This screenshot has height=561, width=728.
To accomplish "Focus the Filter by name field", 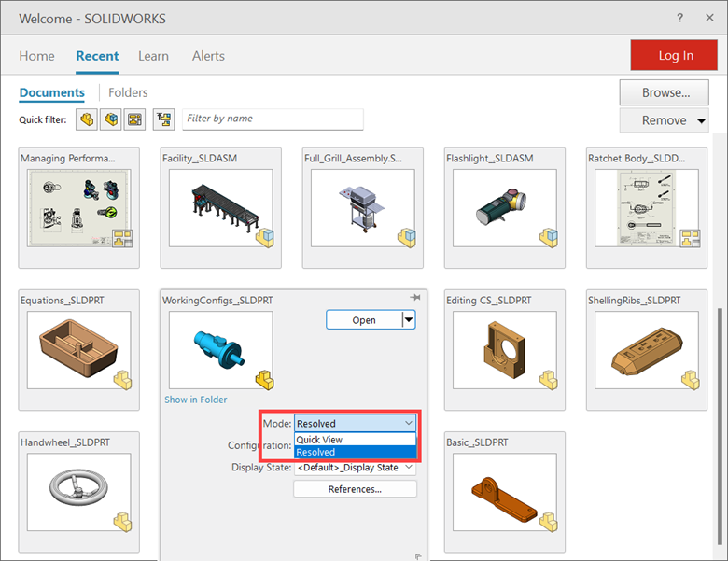I will [x=273, y=119].
